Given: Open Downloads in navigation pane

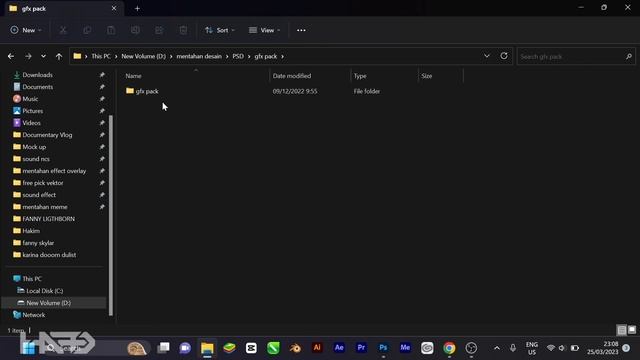Looking at the screenshot, I should (x=38, y=75).
